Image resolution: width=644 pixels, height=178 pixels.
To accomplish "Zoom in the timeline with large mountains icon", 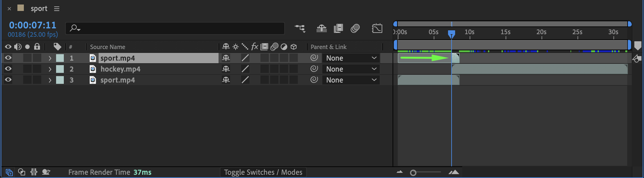I will click(x=454, y=172).
